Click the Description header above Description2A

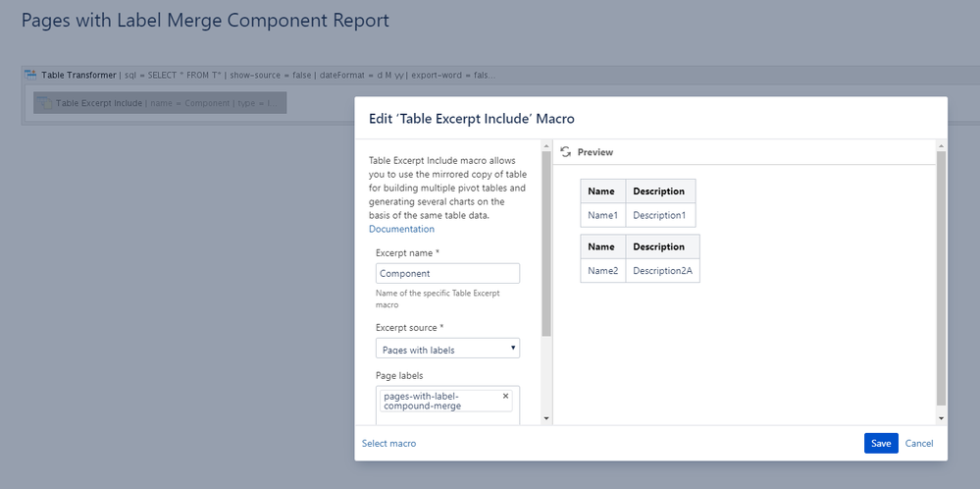(662, 246)
